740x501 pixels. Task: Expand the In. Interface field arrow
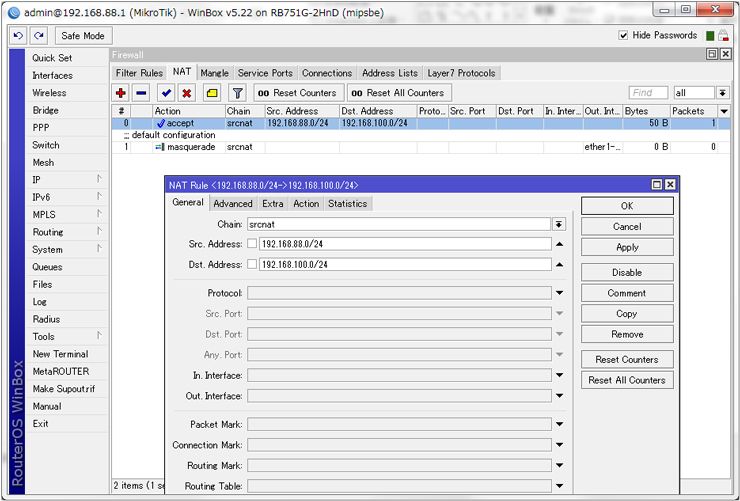coord(559,376)
